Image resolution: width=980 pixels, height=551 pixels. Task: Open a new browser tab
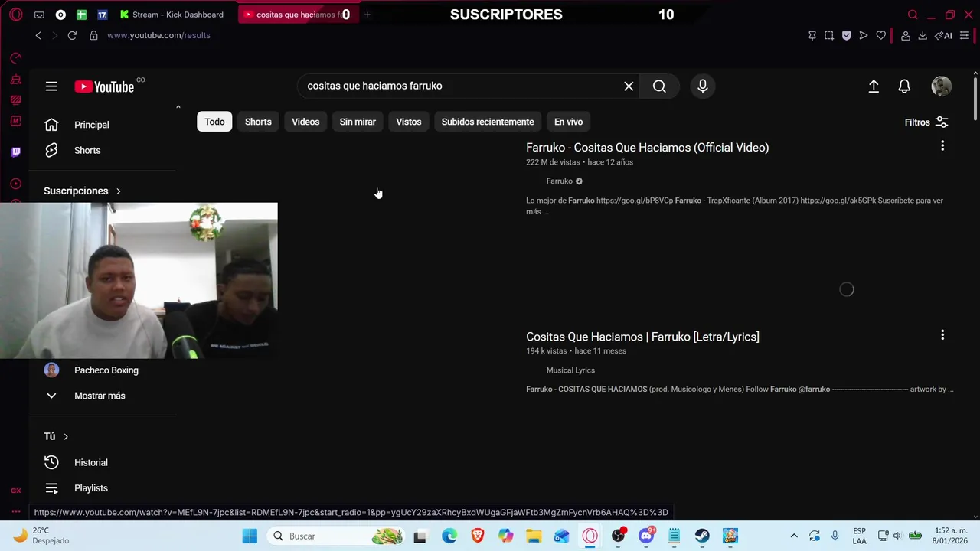[367, 15]
